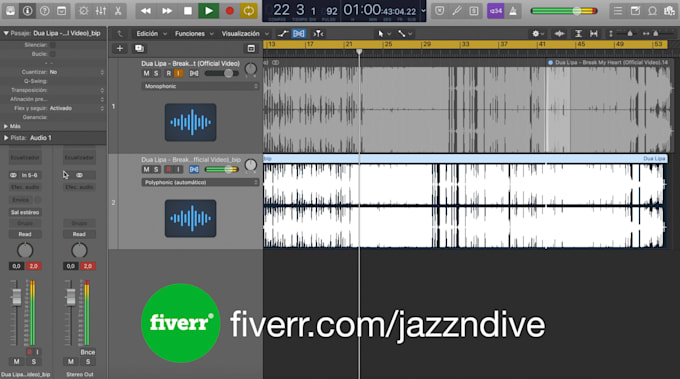The image size is (680, 379).
Task: Open the Edición menu
Action: pyautogui.click(x=151, y=33)
